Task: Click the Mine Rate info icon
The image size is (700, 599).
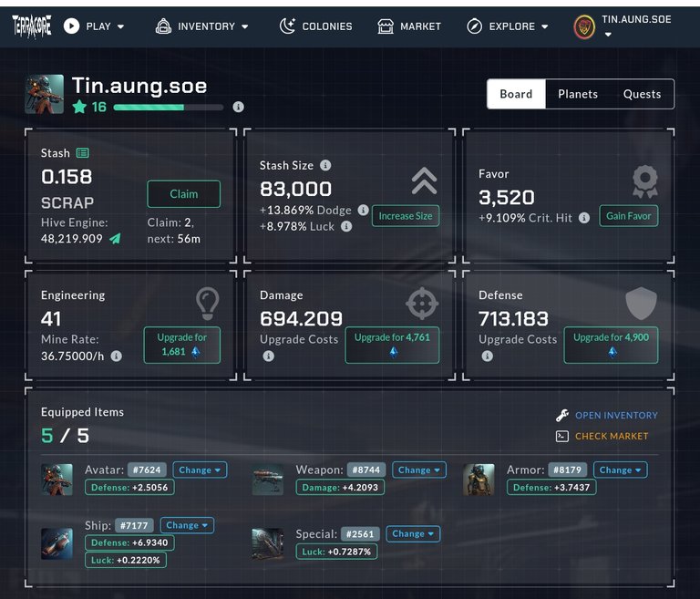Action: coord(116,356)
